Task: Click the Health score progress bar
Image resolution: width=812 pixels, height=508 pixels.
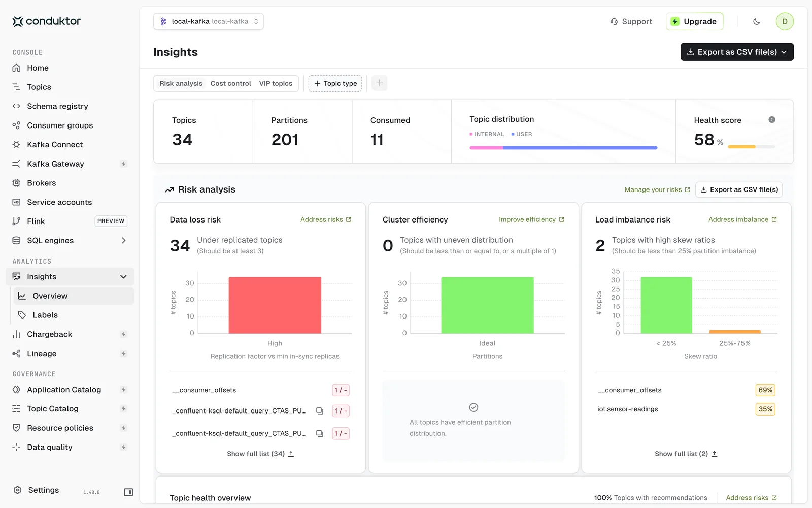Action: [752, 147]
